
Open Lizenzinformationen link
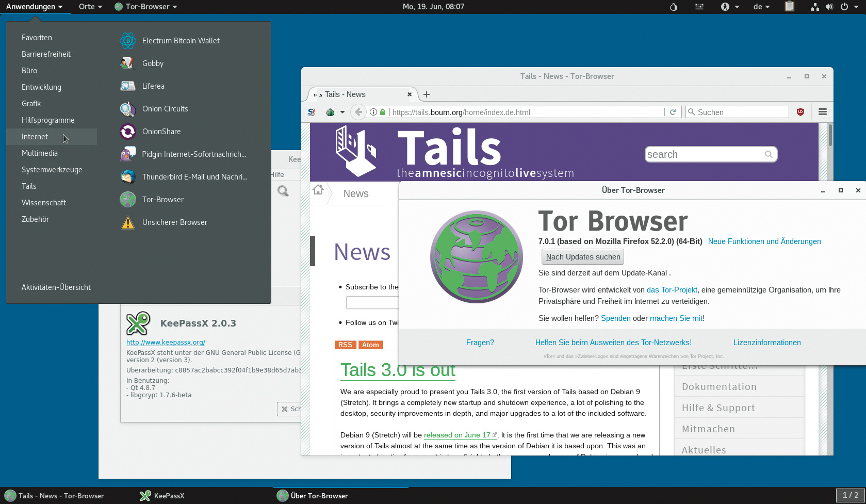767,343
